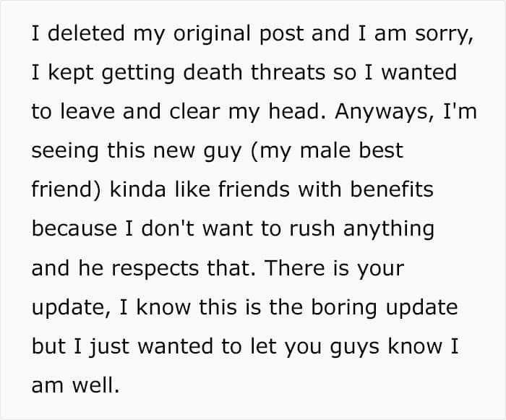Click the word "kinda"
506x420 pixels.
[x=138, y=189]
